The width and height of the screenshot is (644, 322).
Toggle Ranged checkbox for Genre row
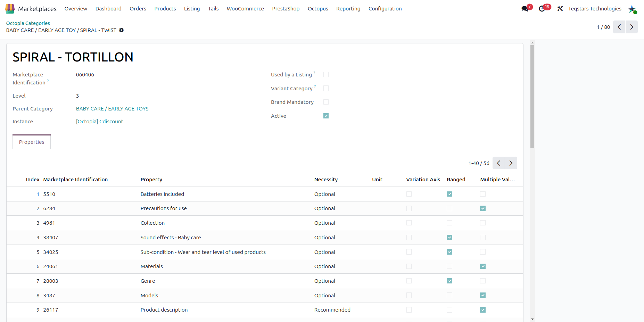449,281
